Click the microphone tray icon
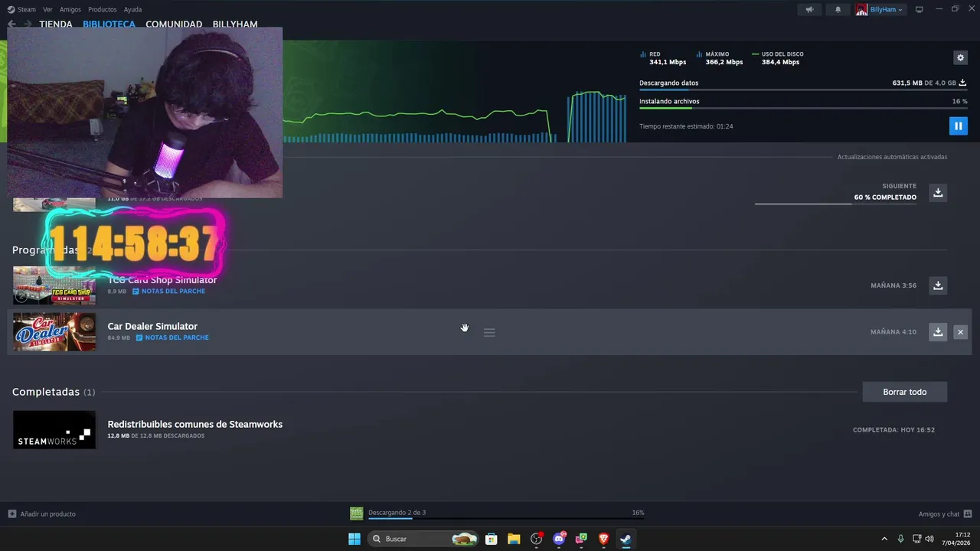The width and height of the screenshot is (980, 551). point(900,539)
